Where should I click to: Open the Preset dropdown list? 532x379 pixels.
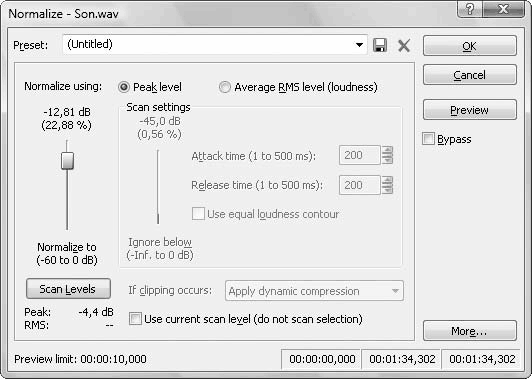(x=359, y=45)
